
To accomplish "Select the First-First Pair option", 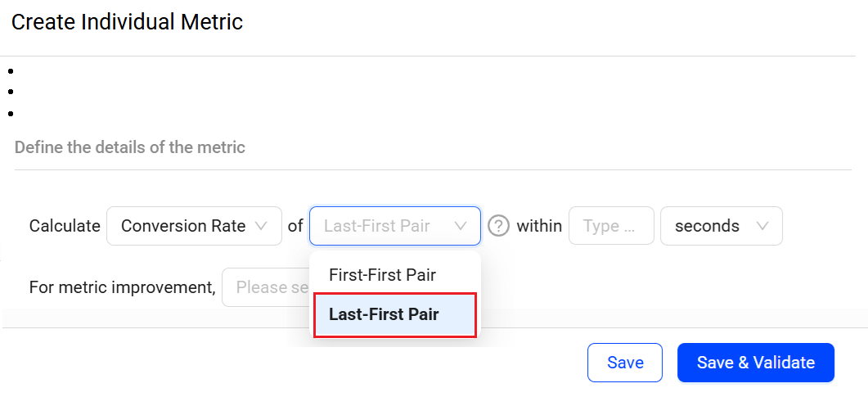I will pos(382,275).
